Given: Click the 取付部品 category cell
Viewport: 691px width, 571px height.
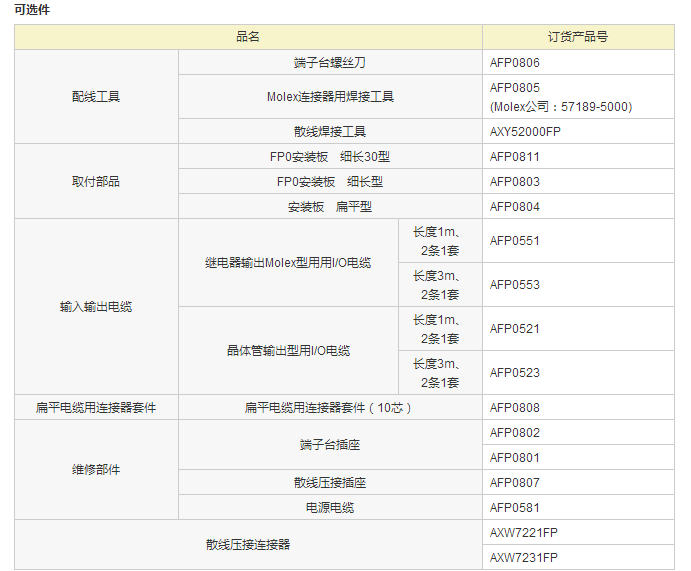Looking at the screenshot, I should tap(96, 182).
